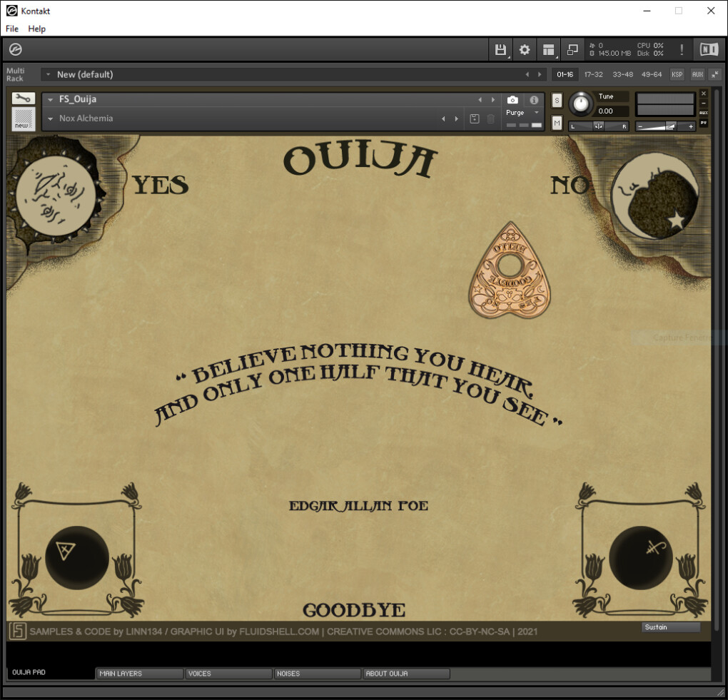The image size is (728, 700).
Task: Open the File menu
Action: [x=12, y=29]
